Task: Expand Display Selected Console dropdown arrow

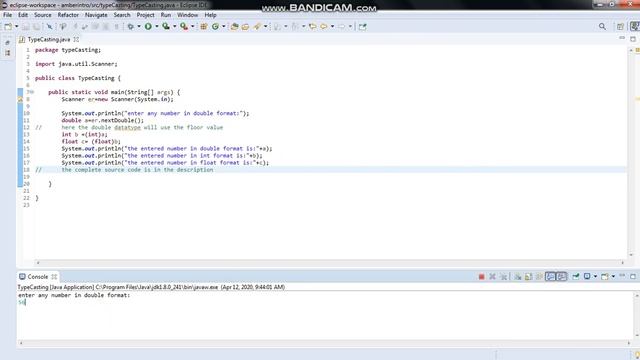Action: pos(596,277)
